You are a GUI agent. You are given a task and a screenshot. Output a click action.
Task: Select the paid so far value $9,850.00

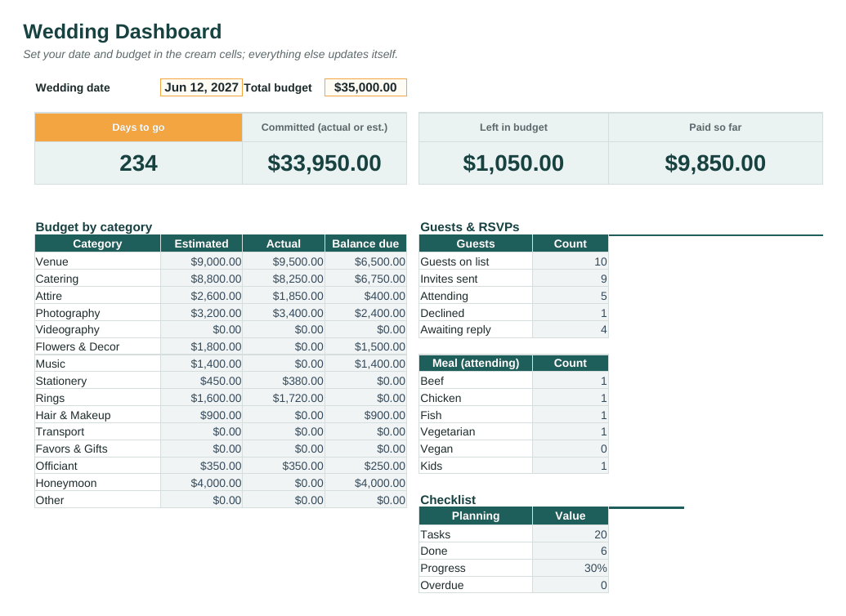pyautogui.click(x=715, y=163)
